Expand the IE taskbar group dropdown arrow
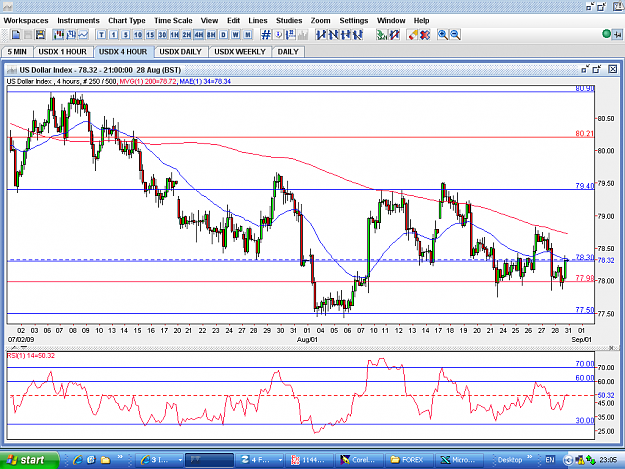The width and height of the screenshot is (625, 469). [x=180, y=460]
